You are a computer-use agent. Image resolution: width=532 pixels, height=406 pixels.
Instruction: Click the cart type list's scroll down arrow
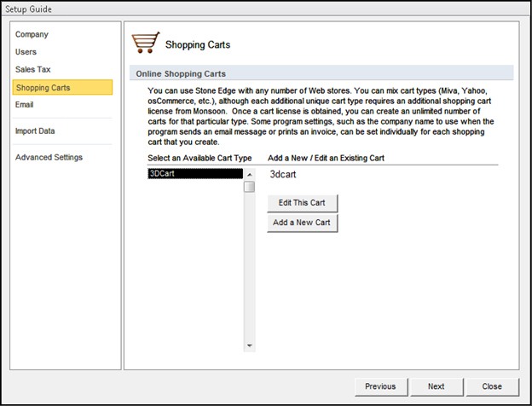point(250,345)
